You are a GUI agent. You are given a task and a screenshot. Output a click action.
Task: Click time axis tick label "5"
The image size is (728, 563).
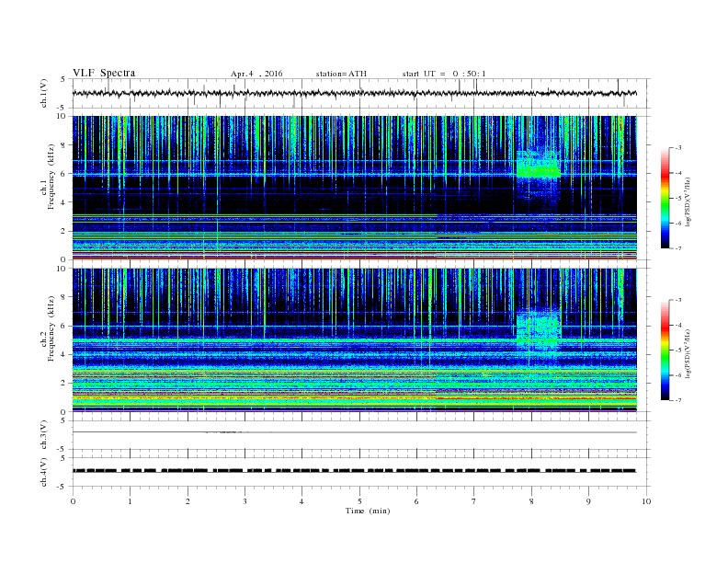click(x=359, y=501)
